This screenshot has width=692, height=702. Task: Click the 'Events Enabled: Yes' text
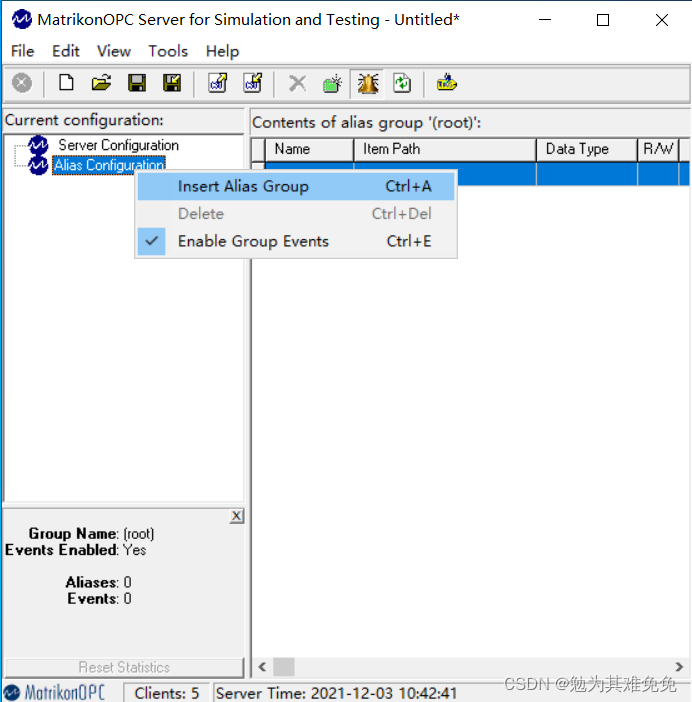tap(76, 550)
